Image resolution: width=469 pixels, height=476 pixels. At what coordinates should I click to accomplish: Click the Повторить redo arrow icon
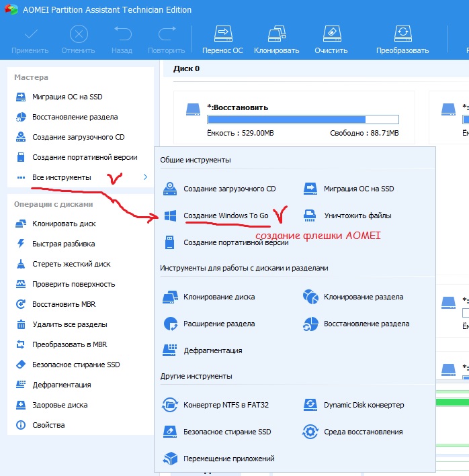[x=167, y=34]
